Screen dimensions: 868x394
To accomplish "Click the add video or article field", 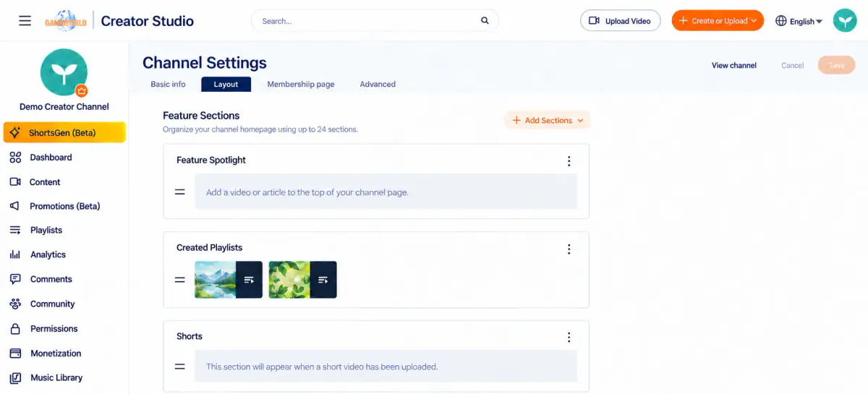I will coord(386,192).
